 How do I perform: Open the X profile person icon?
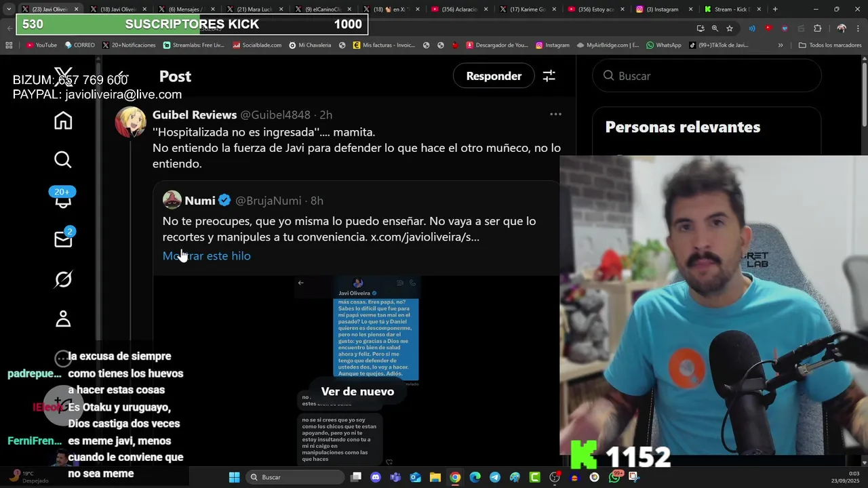pyautogui.click(x=63, y=319)
